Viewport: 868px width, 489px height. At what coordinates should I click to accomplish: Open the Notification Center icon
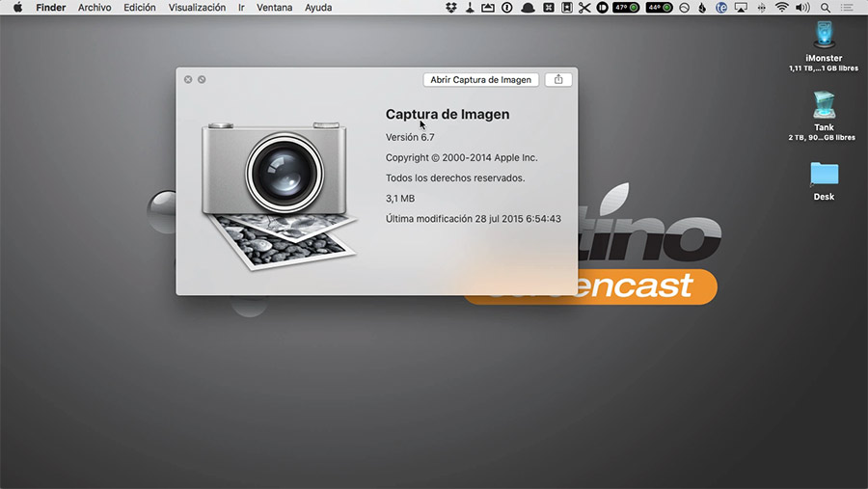[x=847, y=8]
